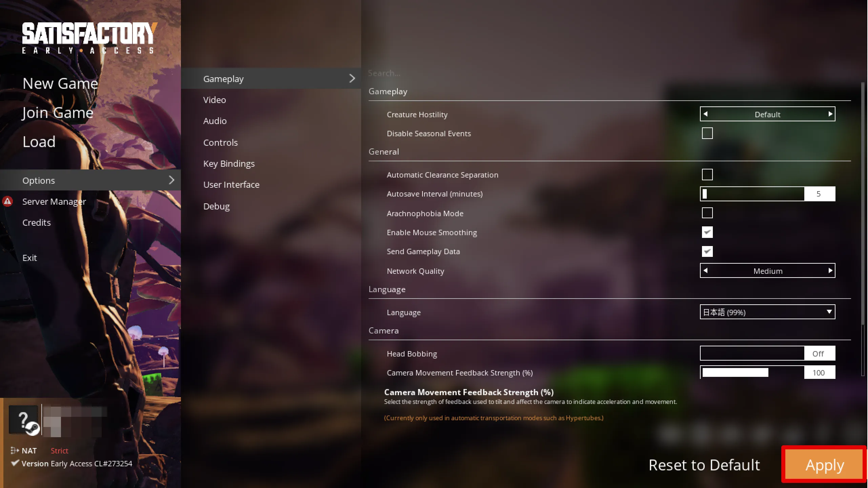Select the Language dropdown 日本語
Screen dimensions: 868x488
point(767,312)
